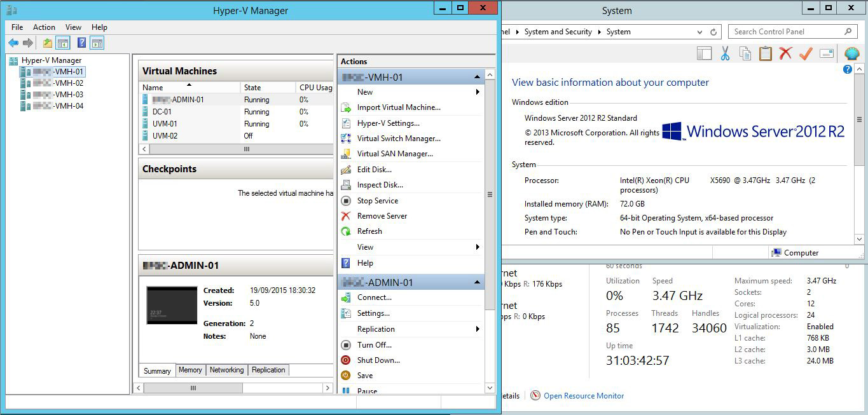868x415 pixels.
Task: Toggle Show/Hide Console Tree toolbar button
Action: click(62, 43)
